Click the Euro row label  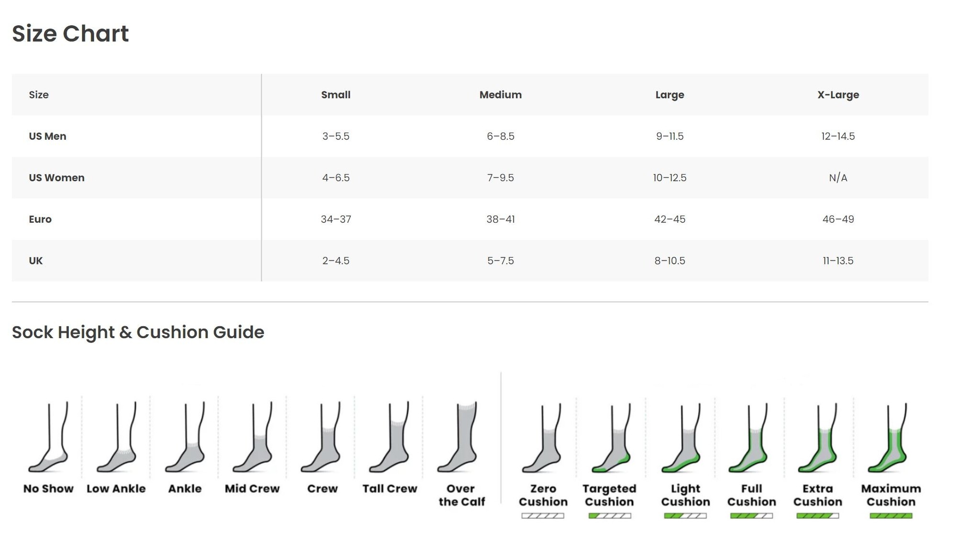[x=40, y=219]
